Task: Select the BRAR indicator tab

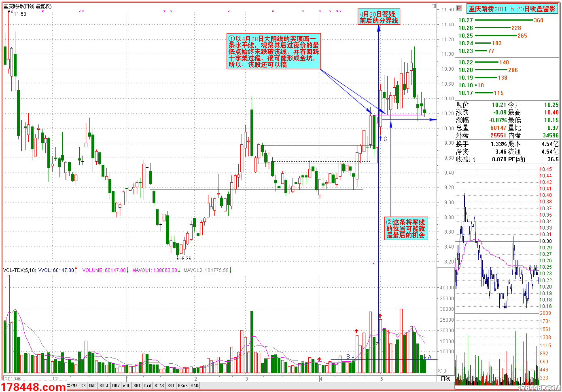Action: [183, 386]
